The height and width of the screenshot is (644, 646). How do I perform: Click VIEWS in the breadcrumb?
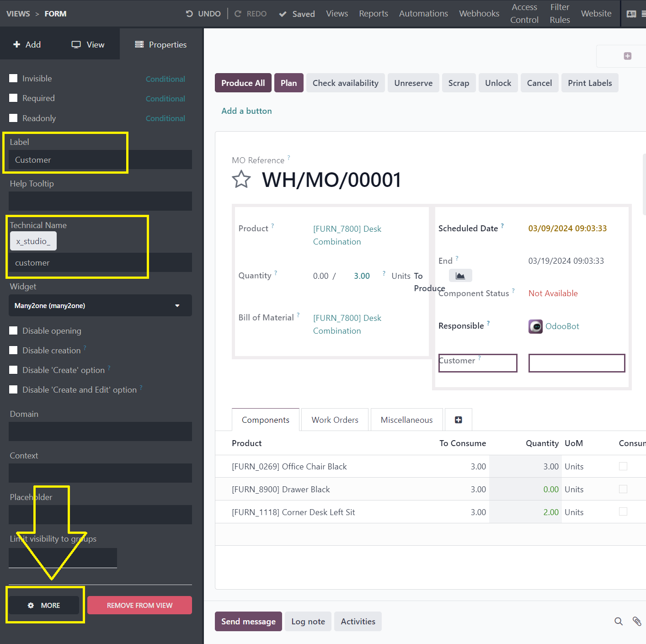[18, 14]
